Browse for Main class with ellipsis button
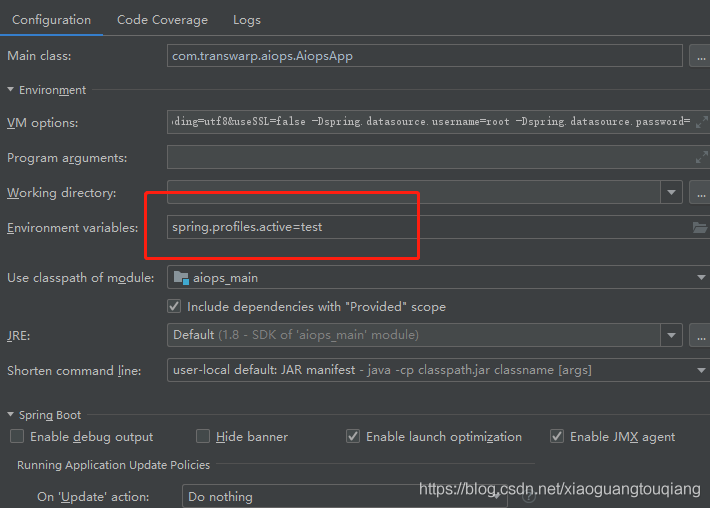This screenshot has width=710, height=508. tap(700, 56)
